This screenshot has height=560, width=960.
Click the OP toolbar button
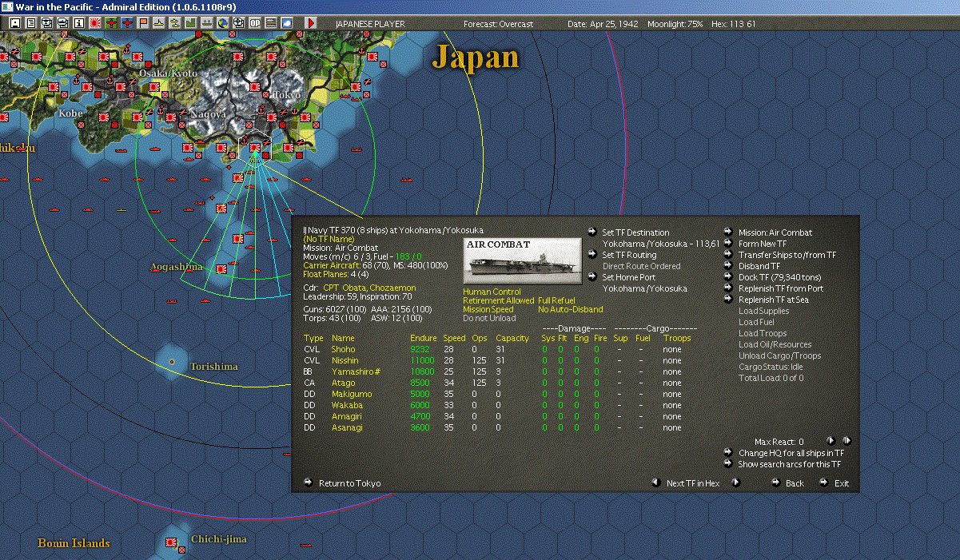[x=255, y=23]
